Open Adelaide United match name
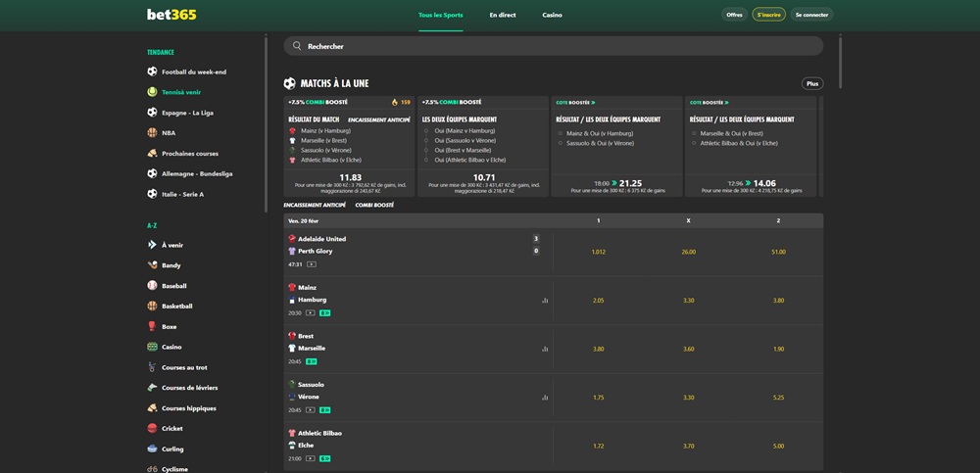The height and width of the screenshot is (473, 980). [x=321, y=239]
